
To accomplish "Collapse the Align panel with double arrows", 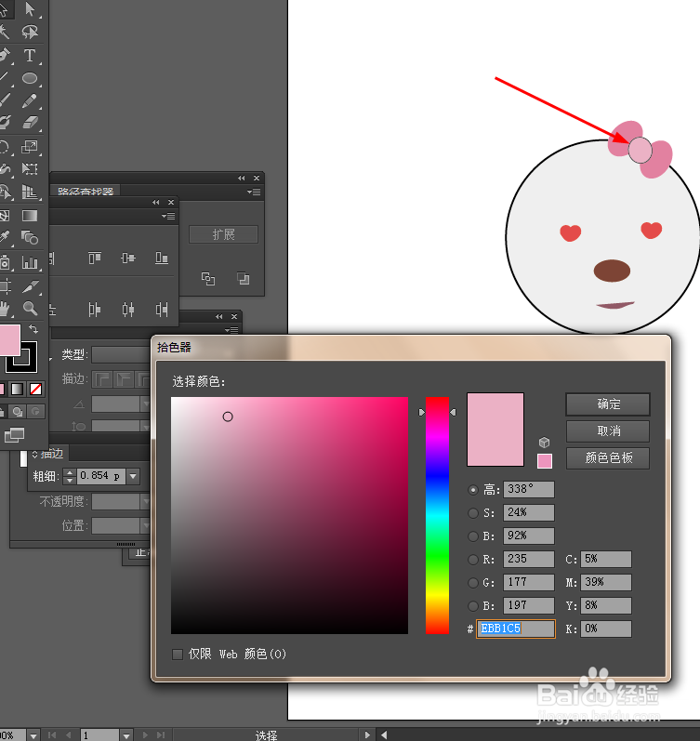I will [x=156, y=203].
